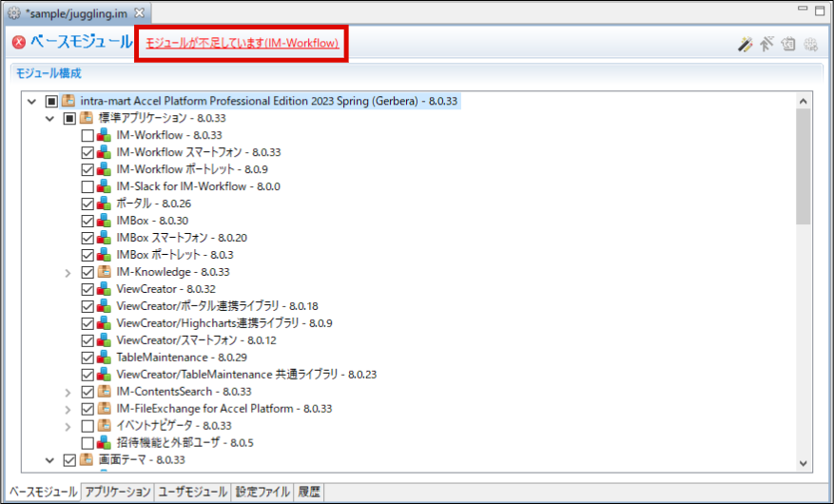Toggle the IMBox スマートフォン checkbox

click(x=87, y=238)
